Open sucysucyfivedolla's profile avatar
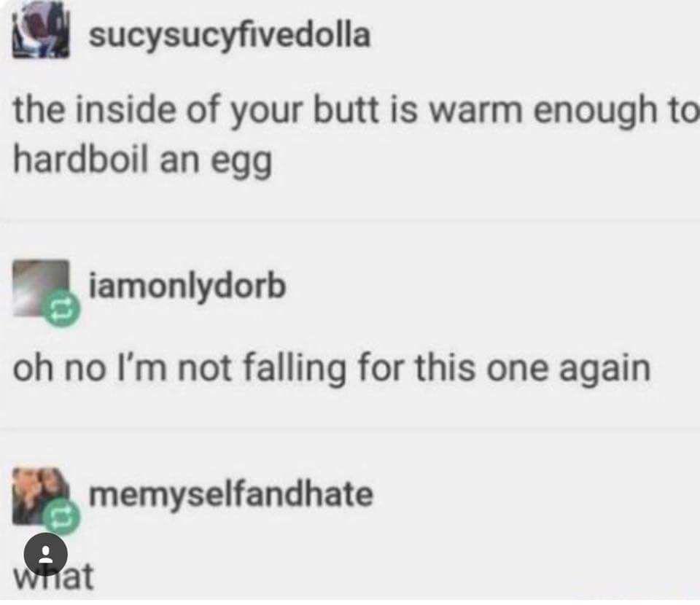This screenshot has width=700, height=605. coord(41,29)
